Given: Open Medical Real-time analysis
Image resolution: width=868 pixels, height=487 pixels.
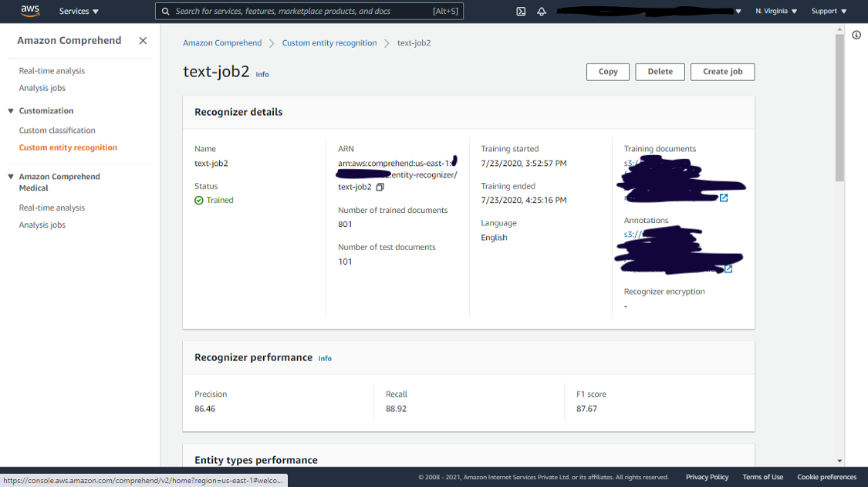Looking at the screenshot, I should coord(52,208).
